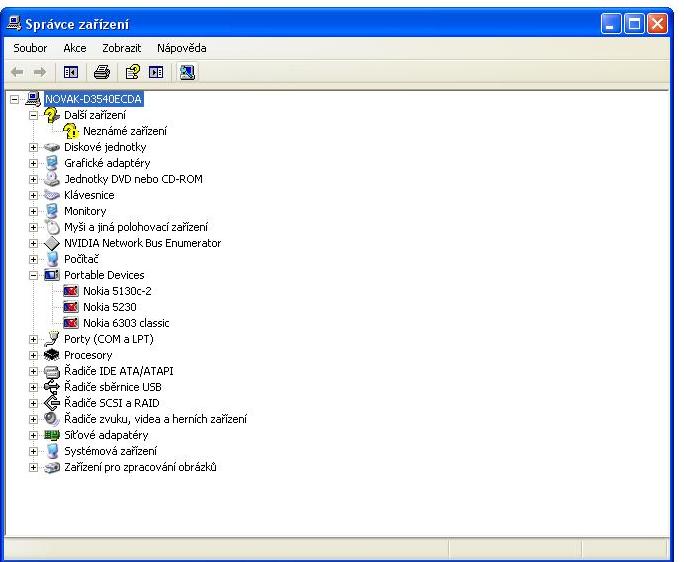Open the Zobrazit menu

[x=121, y=48]
